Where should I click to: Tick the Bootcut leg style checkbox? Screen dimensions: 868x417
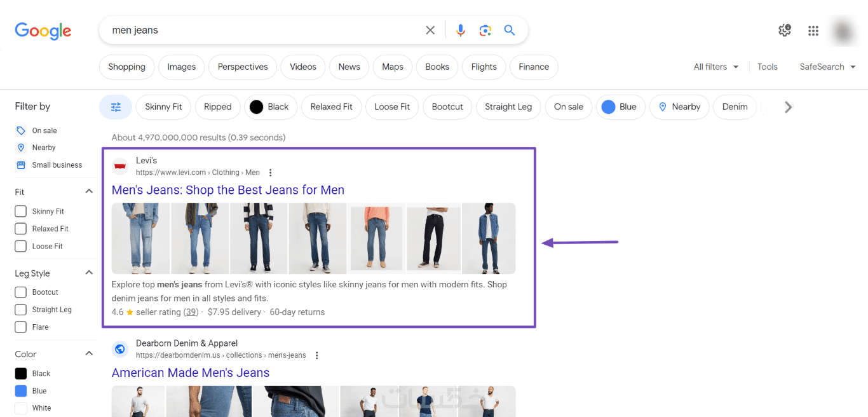(21, 292)
